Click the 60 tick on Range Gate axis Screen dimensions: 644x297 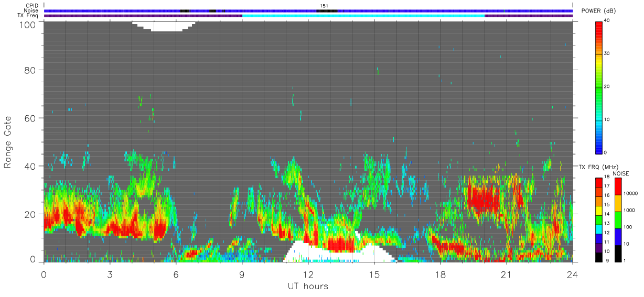[31, 118]
